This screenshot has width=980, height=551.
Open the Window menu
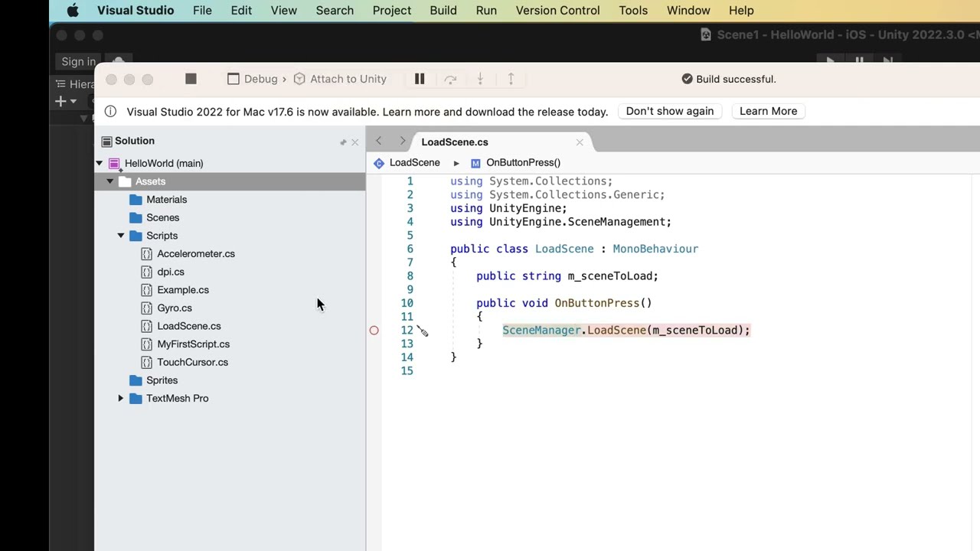pyautogui.click(x=688, y=11)
